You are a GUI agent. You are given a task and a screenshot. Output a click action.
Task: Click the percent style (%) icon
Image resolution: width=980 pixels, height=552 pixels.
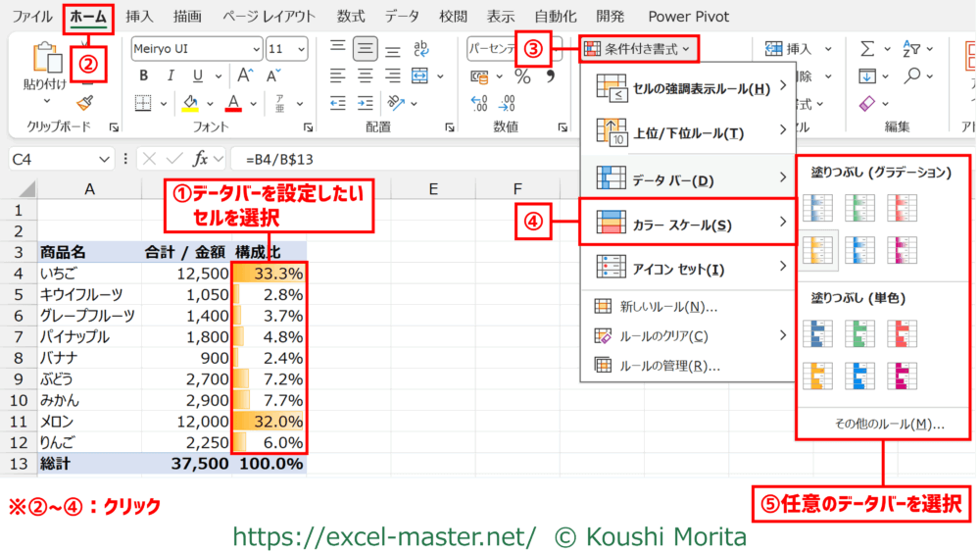click(x=523, y=75)
